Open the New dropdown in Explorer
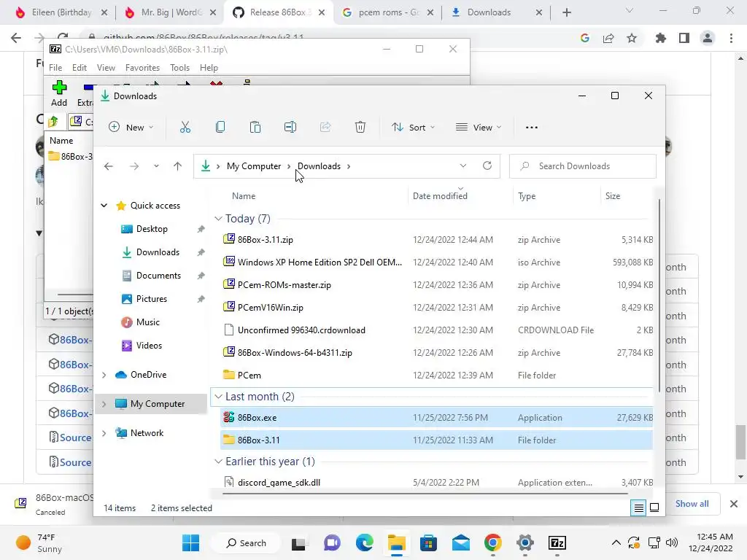 pyautogui.click(x=131, y=127)
